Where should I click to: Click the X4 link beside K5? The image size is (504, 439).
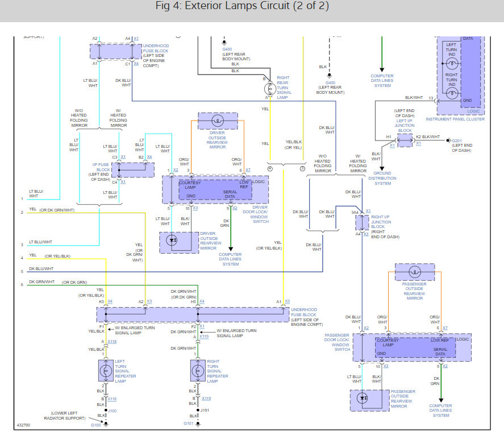110,301
